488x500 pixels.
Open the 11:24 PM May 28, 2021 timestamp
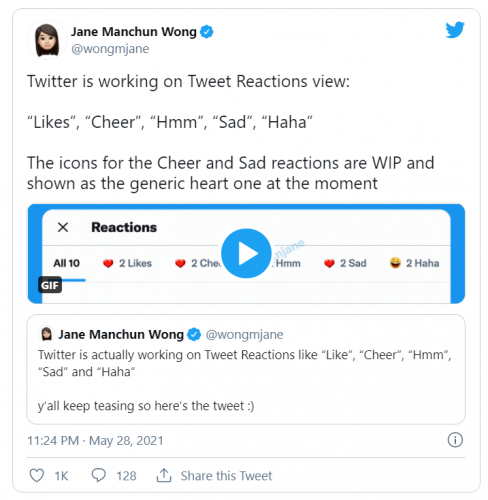point(95,441)
